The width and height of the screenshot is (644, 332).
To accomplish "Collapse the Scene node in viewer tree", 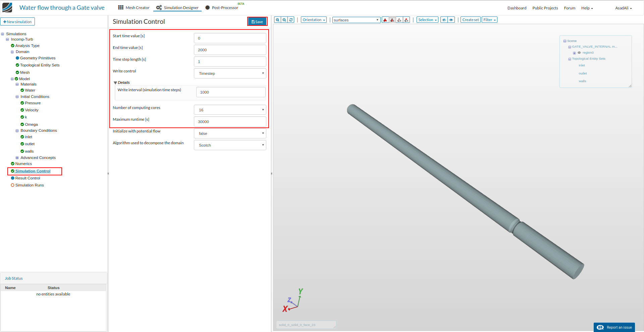I will [x=565, y=41].
